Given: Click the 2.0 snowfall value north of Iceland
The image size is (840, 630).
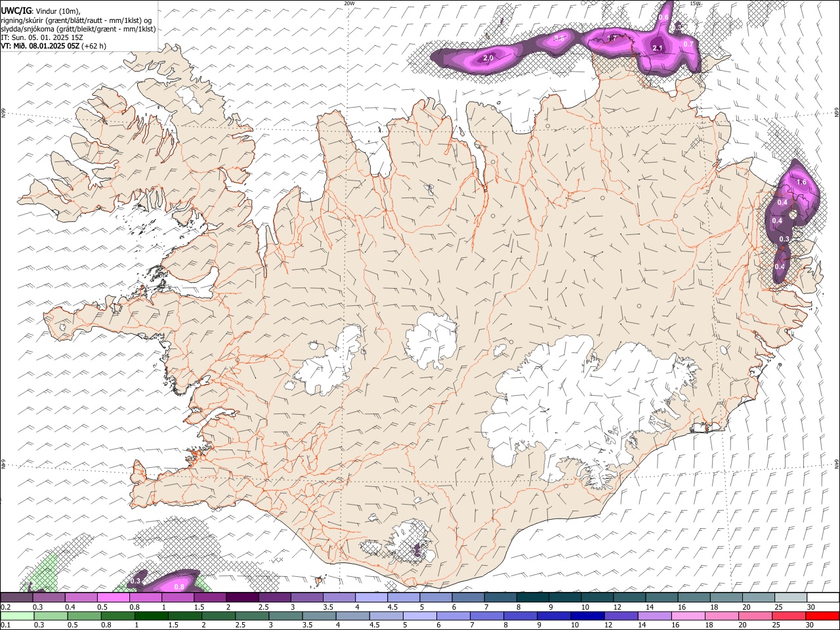Looking at the screenshot, I should point(488,58).
